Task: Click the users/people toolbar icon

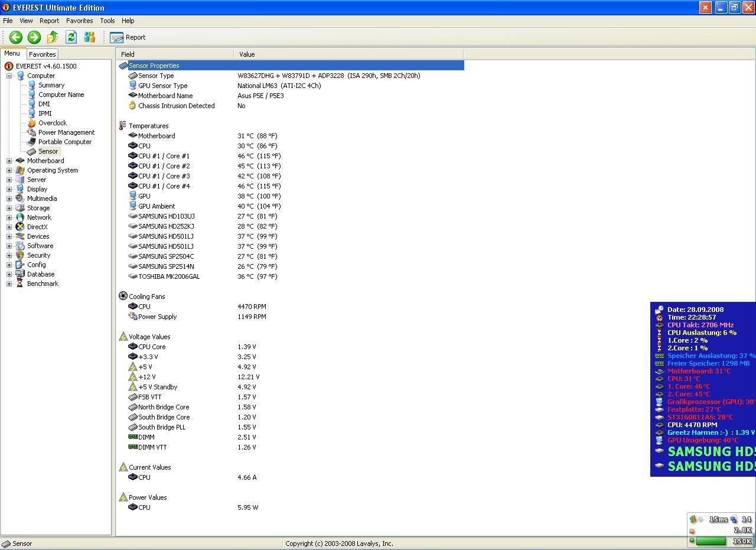Action: click(89, 37)
